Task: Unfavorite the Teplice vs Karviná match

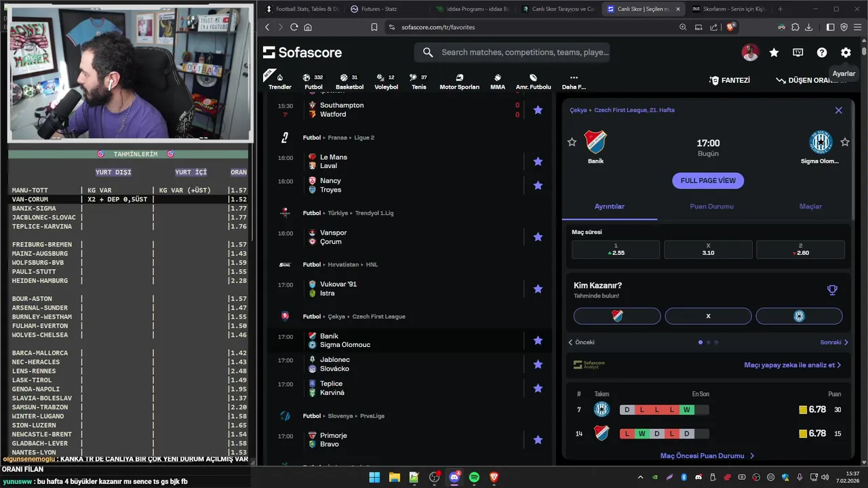Action: [x=538, y=388]
